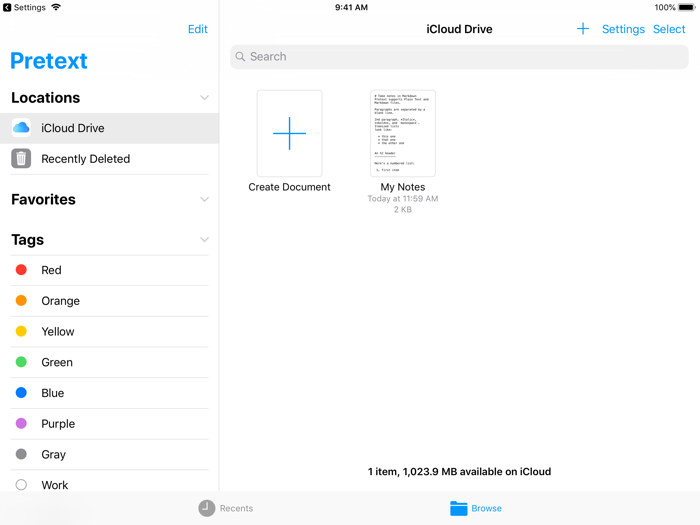
Task: Click the search magnifier icon
Action: [x=240, y=57]
